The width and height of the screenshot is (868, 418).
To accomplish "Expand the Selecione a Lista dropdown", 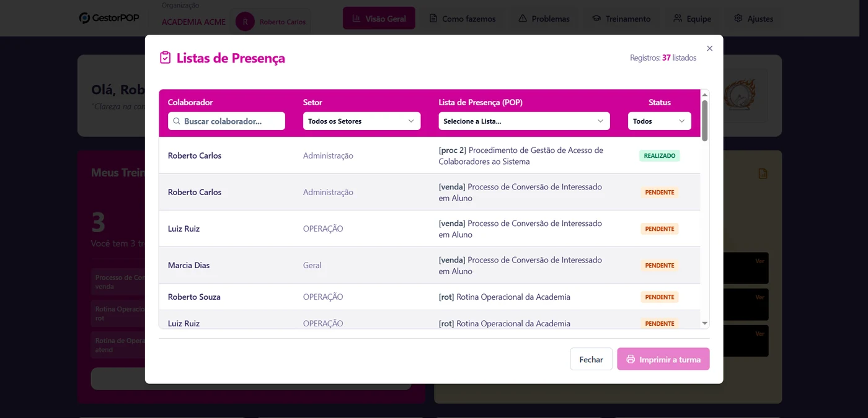I will click(x=524, y=121).
